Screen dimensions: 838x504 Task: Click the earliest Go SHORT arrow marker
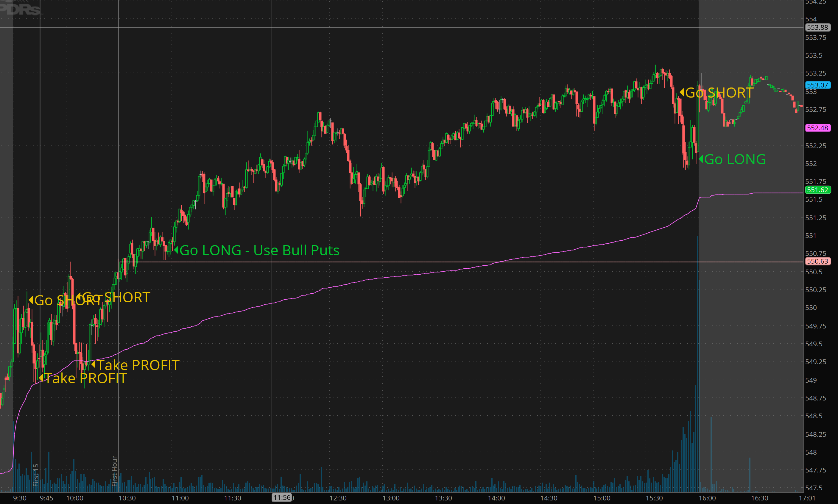[31, 300]
